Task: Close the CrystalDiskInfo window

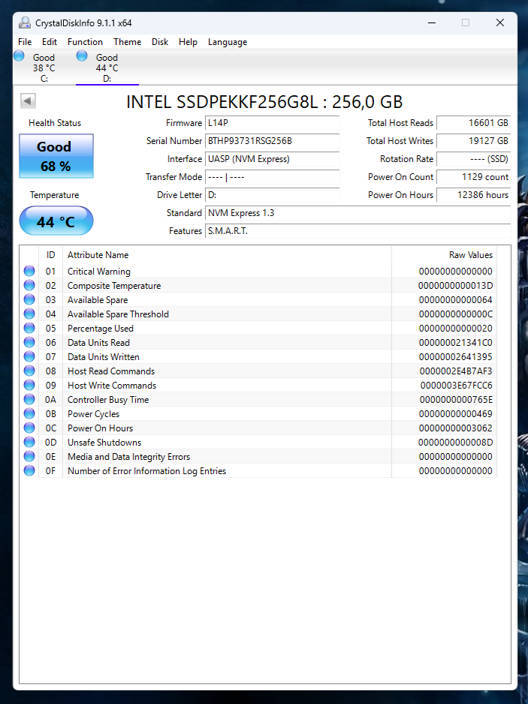Action: click(500, 22)
